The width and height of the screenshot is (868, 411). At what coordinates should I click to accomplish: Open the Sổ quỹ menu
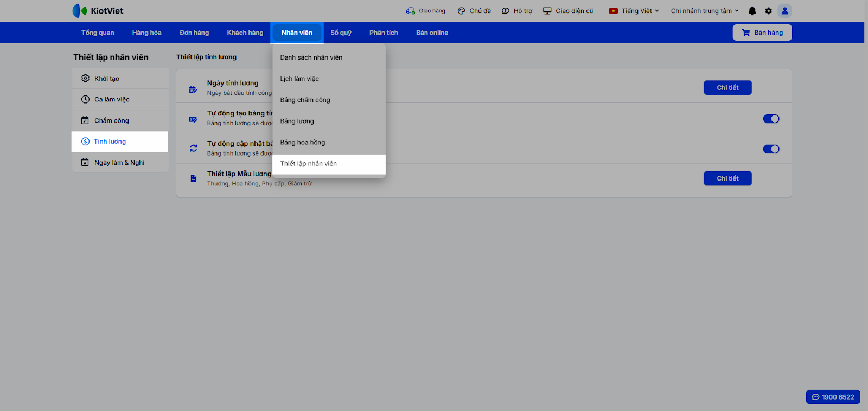tap(341, 33)
